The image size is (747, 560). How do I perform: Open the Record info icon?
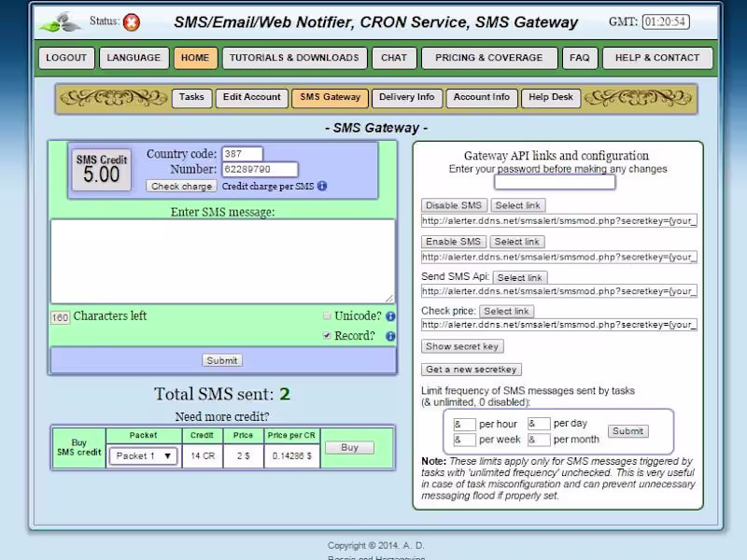tap(390, 336)
